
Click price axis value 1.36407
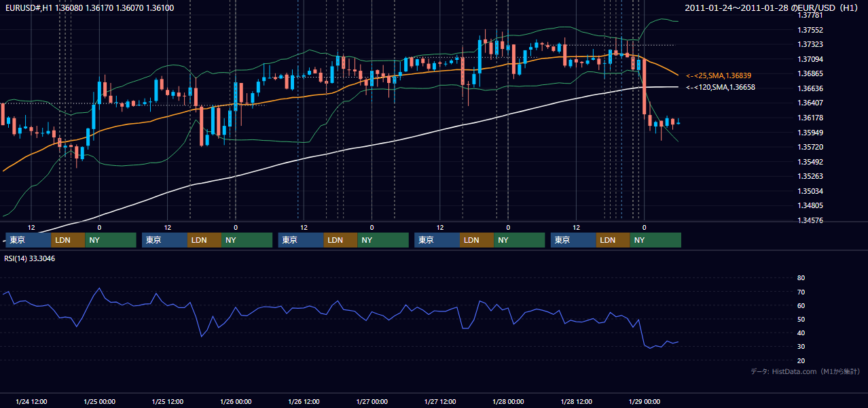click(x=810, y=103)
